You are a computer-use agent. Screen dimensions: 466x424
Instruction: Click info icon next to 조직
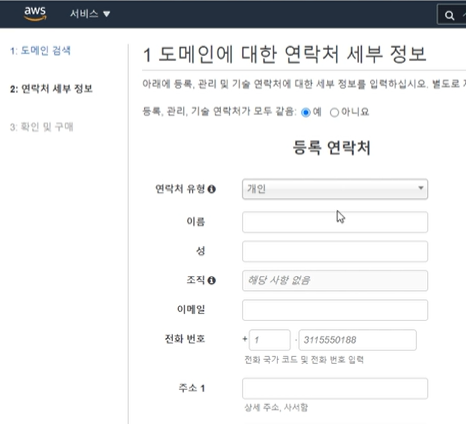click(212, 280)
